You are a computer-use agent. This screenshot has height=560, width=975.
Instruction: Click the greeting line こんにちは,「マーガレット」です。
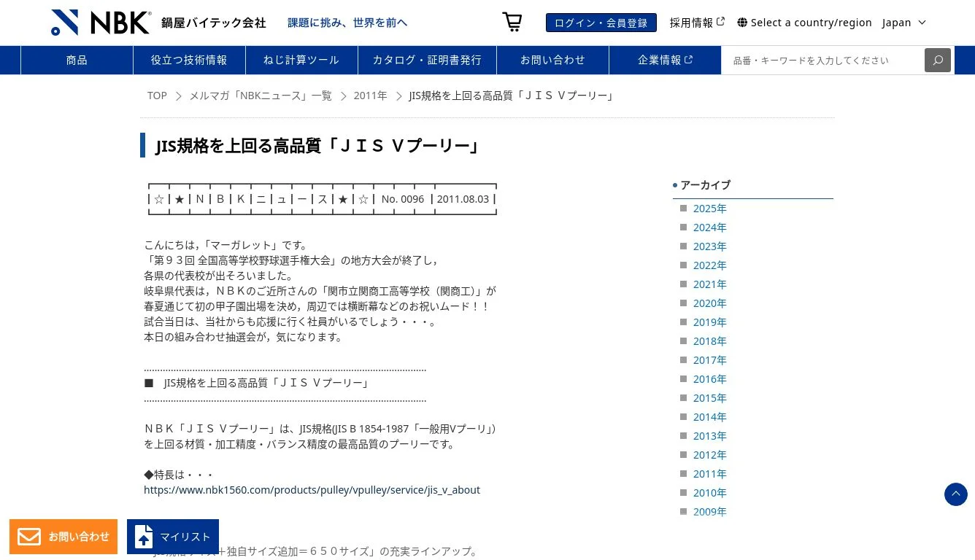point(227,245)
